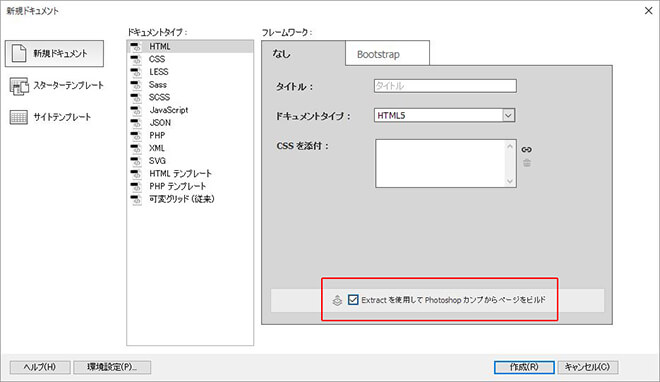Select LESS in the document type list

(x=190, y=72)
